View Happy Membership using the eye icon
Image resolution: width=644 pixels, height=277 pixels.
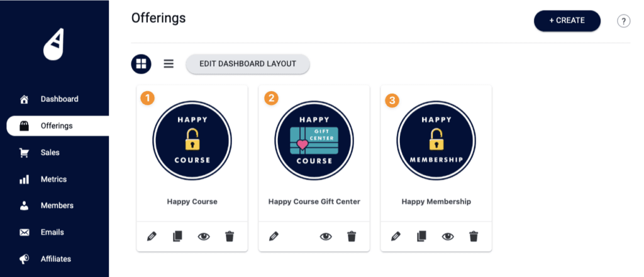pos(448,237)
